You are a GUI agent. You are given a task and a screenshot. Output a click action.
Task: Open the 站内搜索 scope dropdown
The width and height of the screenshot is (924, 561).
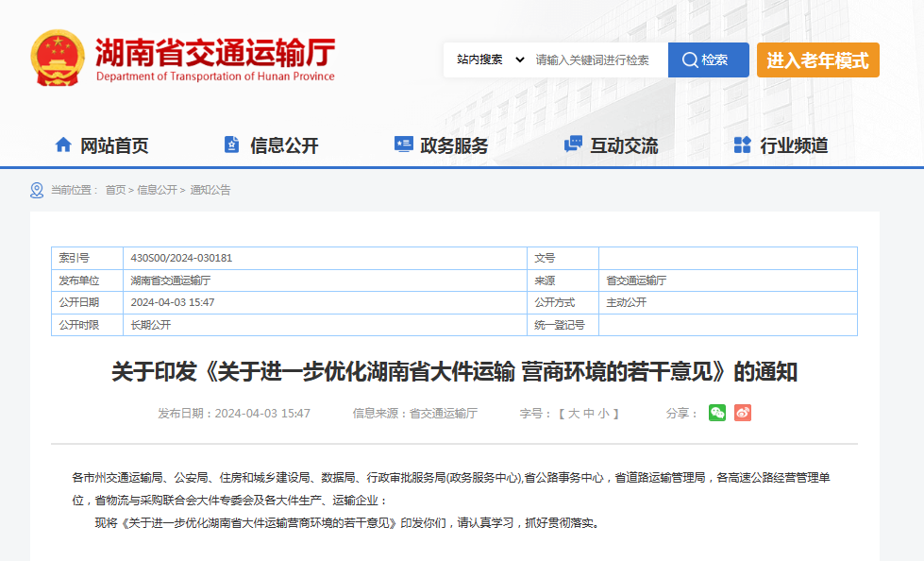point(489,59)
